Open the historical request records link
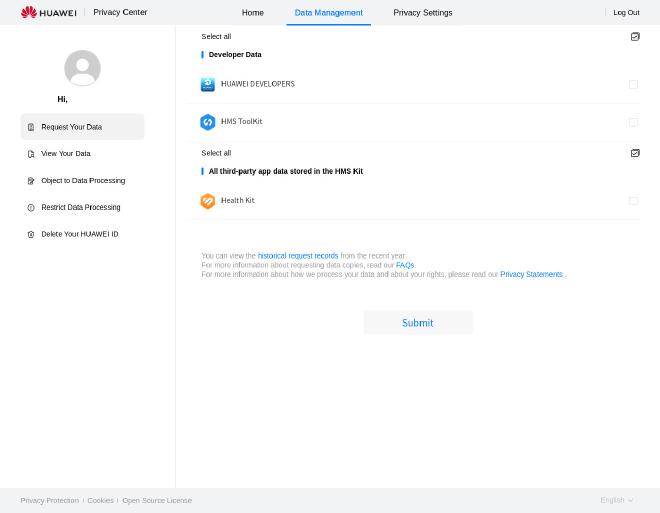 (298, 256)
